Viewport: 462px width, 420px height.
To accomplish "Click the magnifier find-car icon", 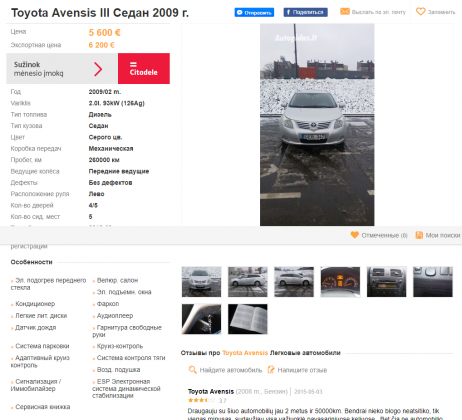I will [x=192, y=370].
